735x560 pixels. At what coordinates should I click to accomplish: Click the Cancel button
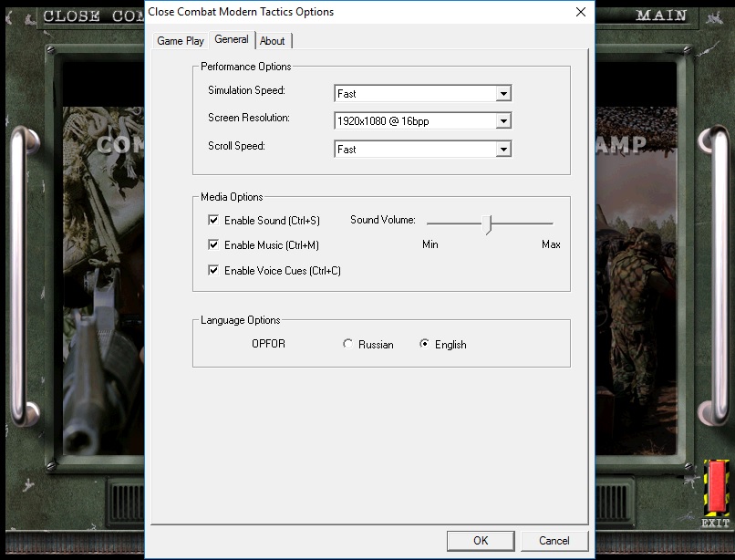click(x=554, y=541)
